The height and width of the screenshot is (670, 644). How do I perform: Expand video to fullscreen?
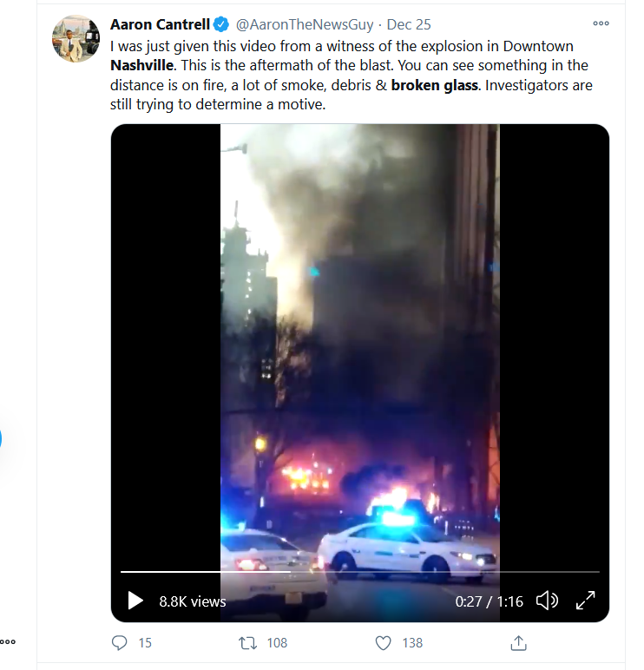tap(586, 601)
